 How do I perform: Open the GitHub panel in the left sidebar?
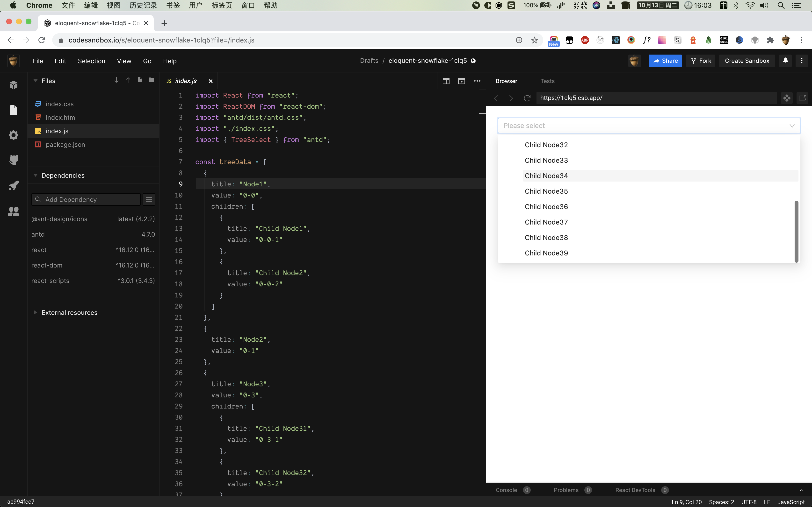coord(14,160)
